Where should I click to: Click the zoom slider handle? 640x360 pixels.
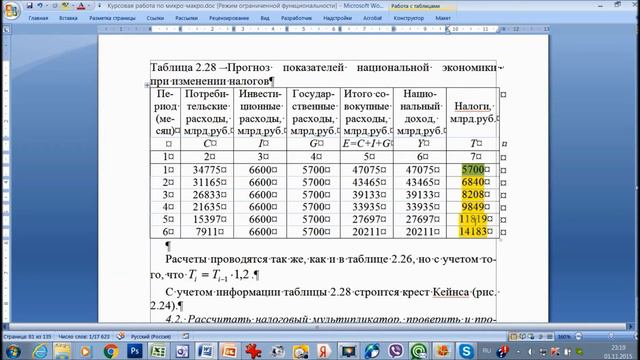pos(611,336)
